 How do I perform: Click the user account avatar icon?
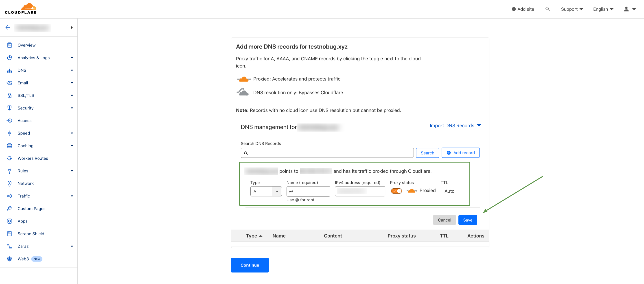(x=626, y=9)
